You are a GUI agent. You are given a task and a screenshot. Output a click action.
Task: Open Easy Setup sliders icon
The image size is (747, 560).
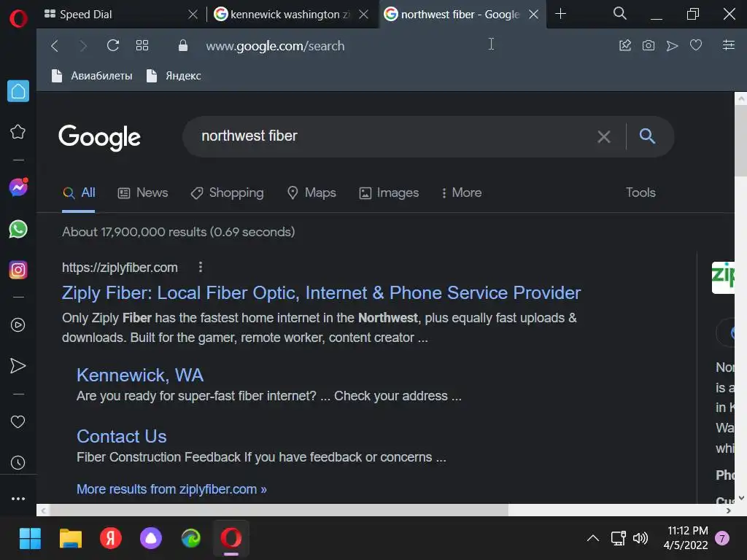coord(729,45)
